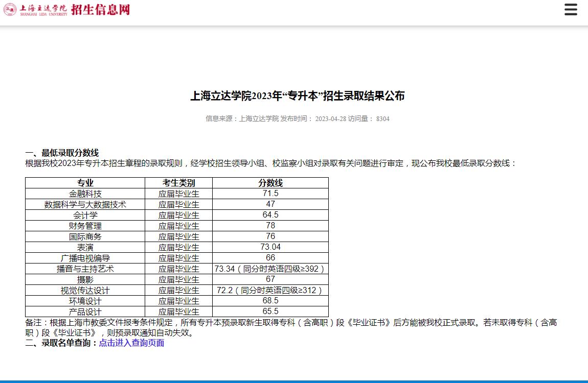Click the score 71.5 for 金融科技
The image size is (588, 383).
point(270,194)
